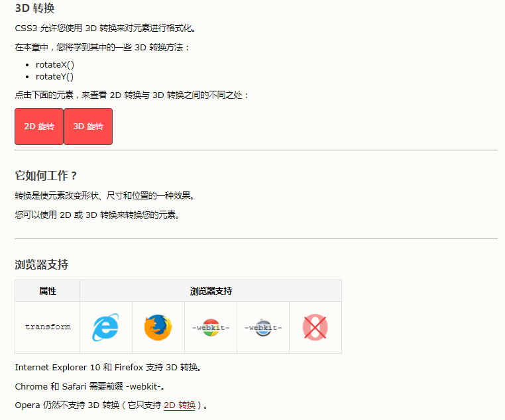
Task: Click the transform property cell
Action: (48, 327)
